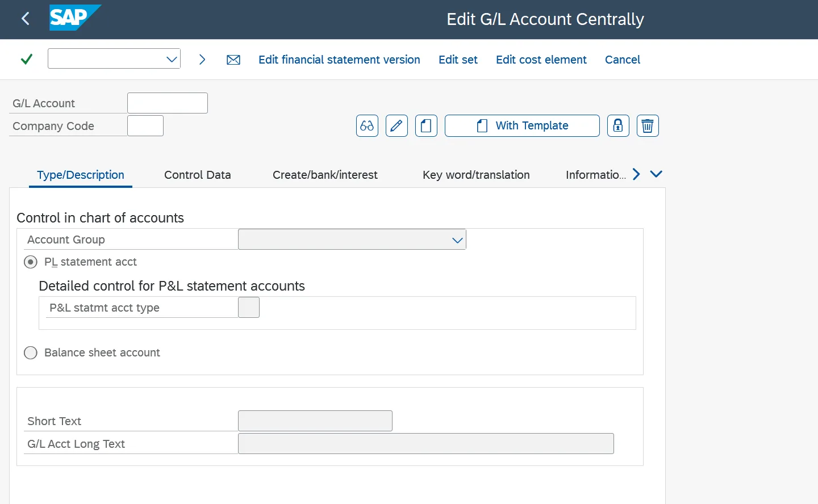818x504 pixels.
Task: Go back using the header arrow
Action: click(x=26, y=19)
